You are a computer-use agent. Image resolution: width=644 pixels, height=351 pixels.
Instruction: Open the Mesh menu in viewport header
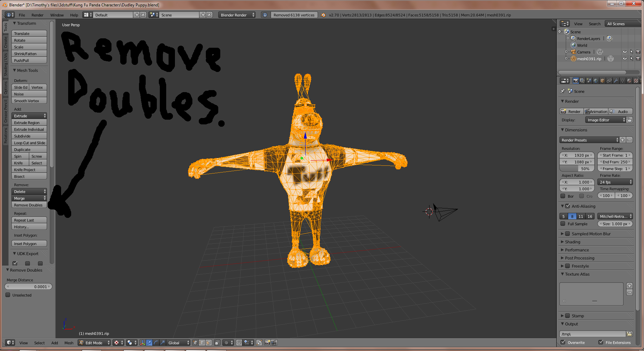(69, 343)
